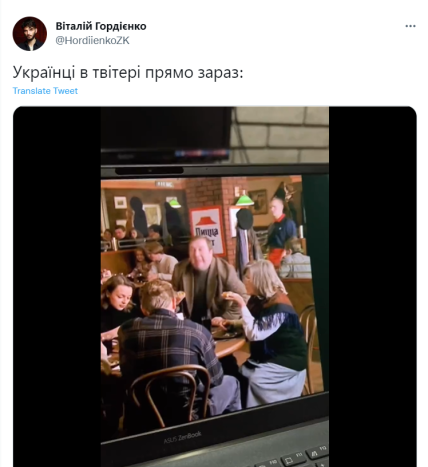Click the tiled wall above the laptop

tap(280, 133)
